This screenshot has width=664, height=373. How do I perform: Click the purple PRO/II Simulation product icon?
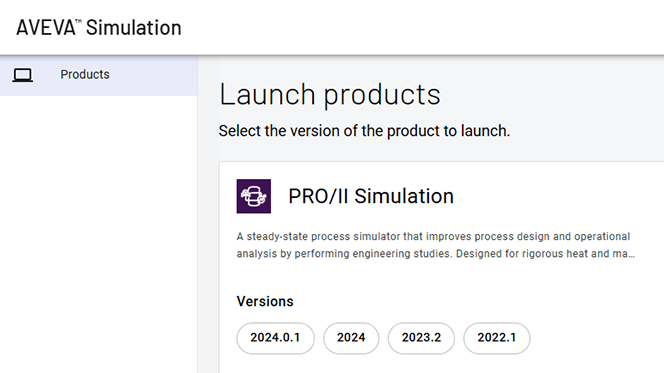[x=254, y=196]
